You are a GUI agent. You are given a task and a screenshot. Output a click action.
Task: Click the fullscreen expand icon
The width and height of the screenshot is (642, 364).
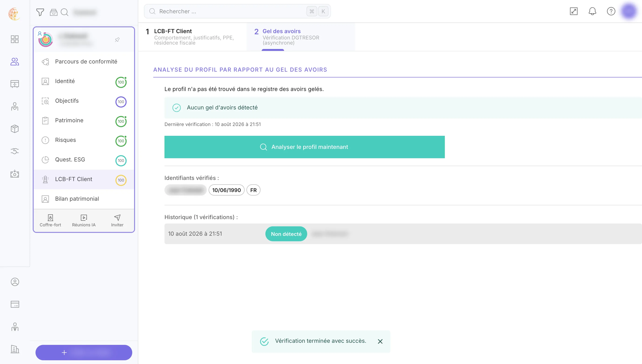[x=574, y=11]
